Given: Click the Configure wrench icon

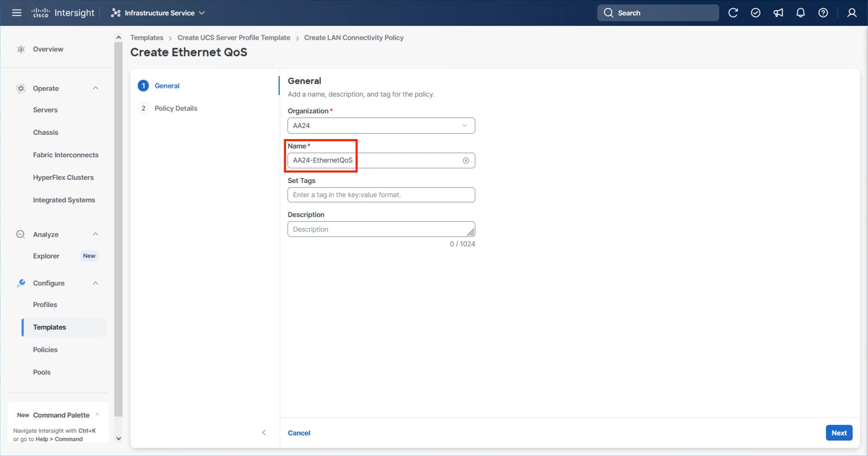Looking at the screenshot, I should (21, 283).
